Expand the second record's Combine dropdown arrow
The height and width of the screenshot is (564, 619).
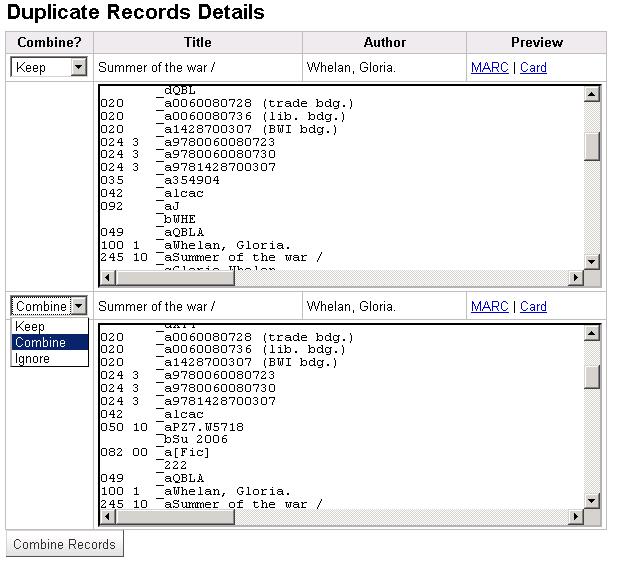[79, 306]
